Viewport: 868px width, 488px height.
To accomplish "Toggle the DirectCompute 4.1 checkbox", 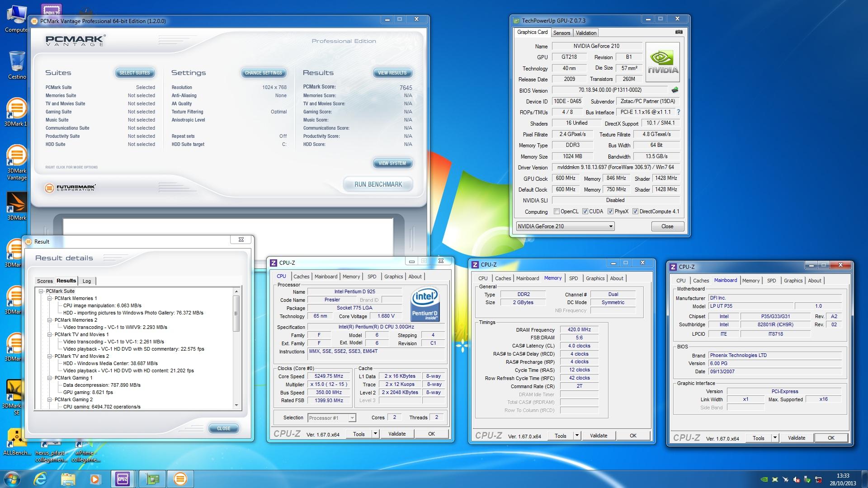I will tap(635, 211).
